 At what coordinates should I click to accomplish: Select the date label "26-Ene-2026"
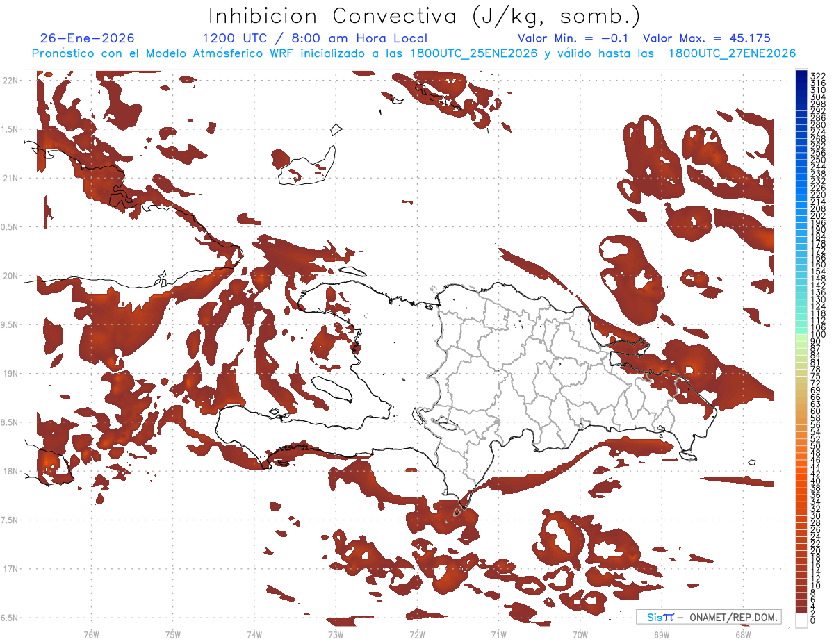[x=88, y=39]
